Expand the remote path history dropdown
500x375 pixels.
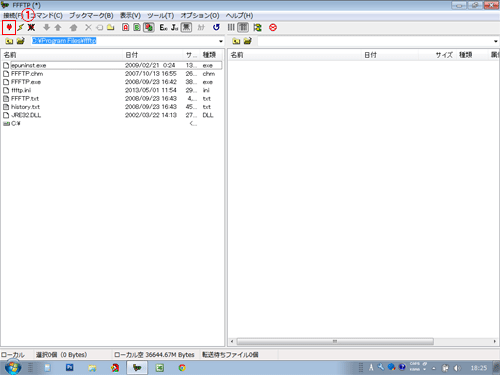(496, 41)
